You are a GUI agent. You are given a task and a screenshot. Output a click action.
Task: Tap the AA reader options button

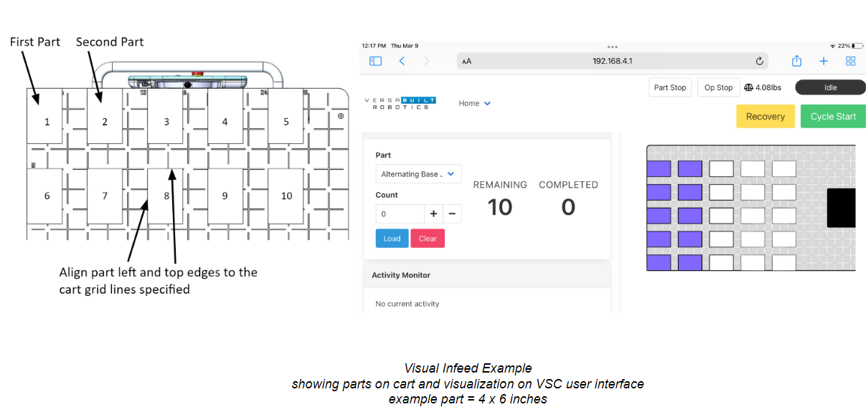point(467,61)
